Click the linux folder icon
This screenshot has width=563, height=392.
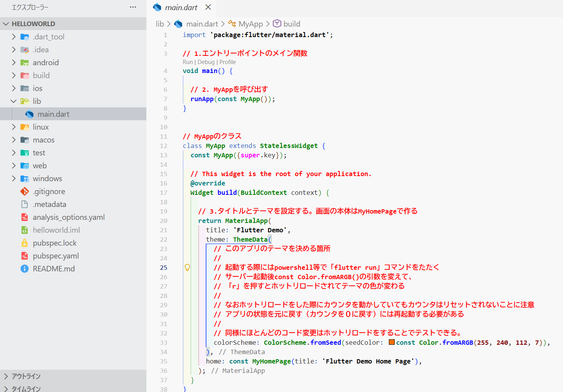click(x=25, y=127)
